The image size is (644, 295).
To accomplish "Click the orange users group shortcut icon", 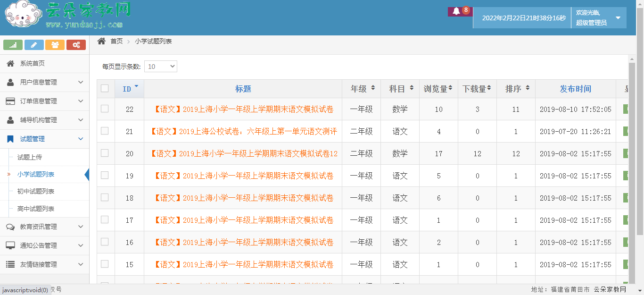I will [55, 45].
